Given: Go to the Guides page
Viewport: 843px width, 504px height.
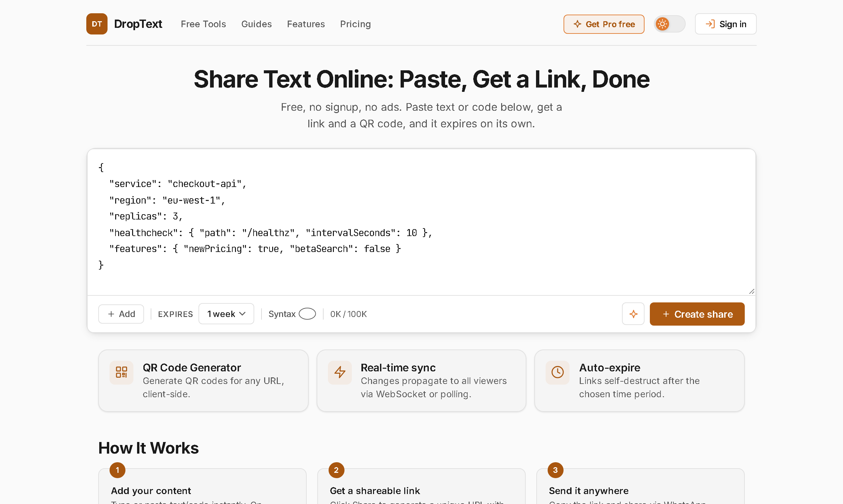Looking at the screenshot, I should [257, 24].
